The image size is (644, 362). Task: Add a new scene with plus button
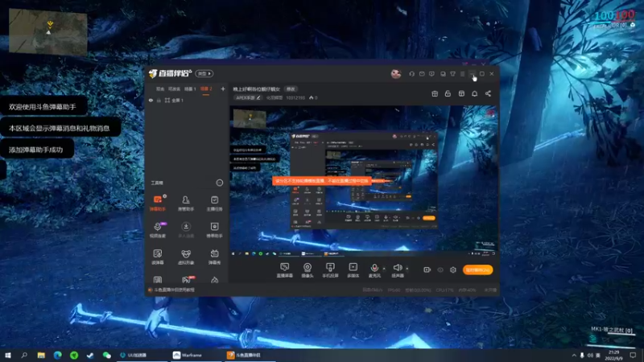[223, 88]
